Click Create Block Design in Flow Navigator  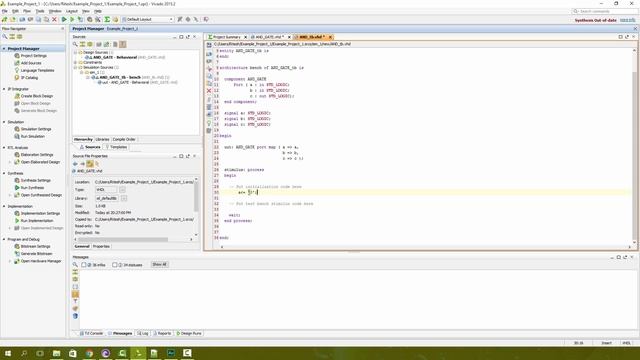(x=36, y=96)
